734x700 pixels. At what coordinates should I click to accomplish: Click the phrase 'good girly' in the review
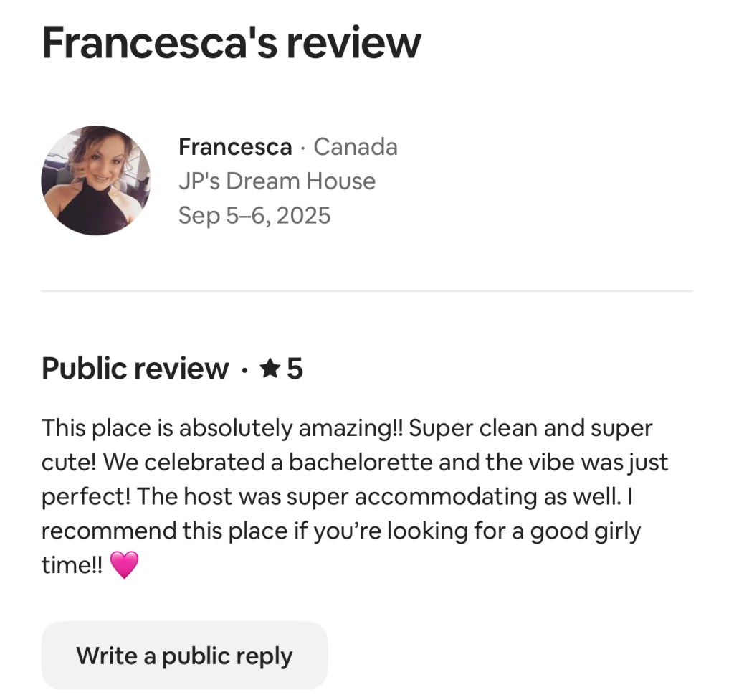pos(585,531)
